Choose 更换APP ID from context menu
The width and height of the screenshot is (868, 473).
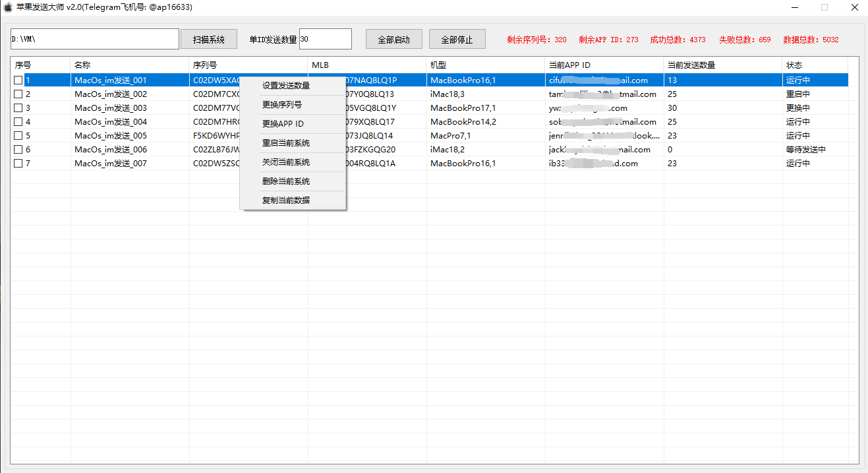coord(293,124)
